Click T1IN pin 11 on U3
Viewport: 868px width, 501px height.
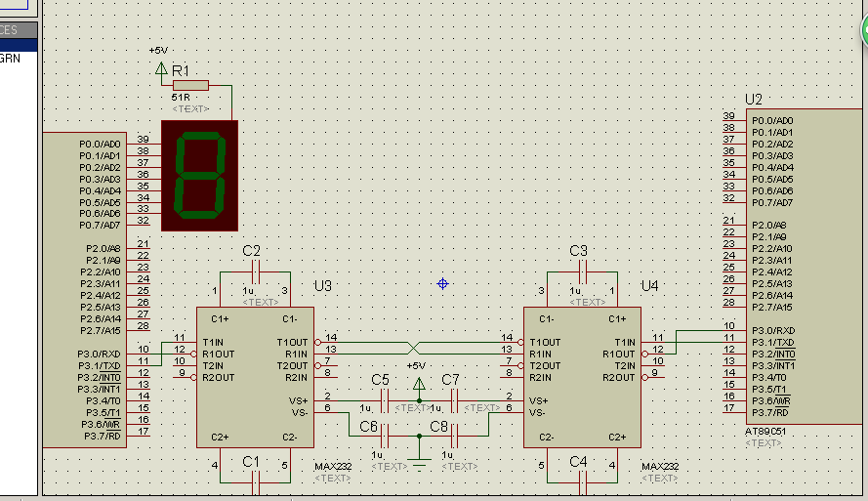tap(185, 342)
